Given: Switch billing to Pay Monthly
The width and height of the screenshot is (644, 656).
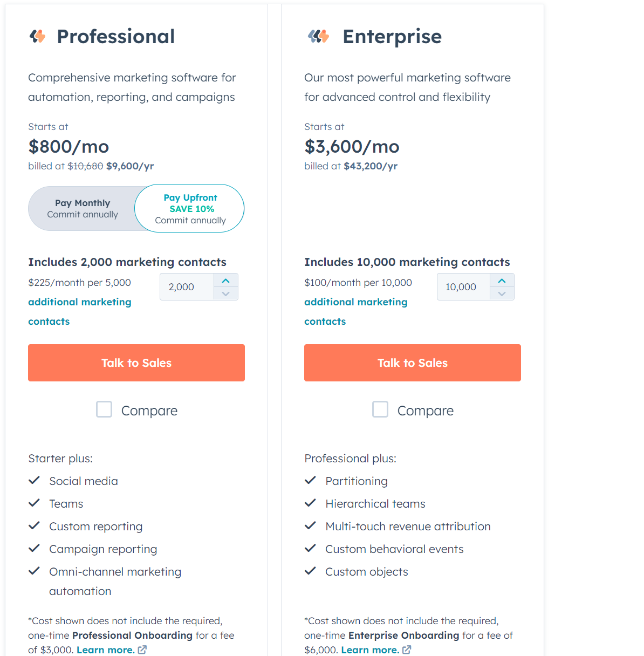Looking at the screenshot, I should (x=83, y=209).
